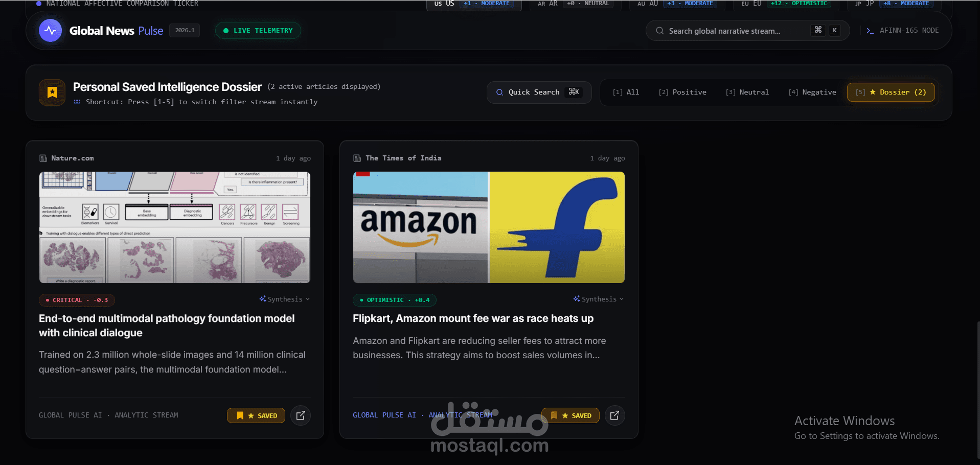This screenshot has height=465, width=980.
Task: Open the pathology diagram thumbnail
Action: click(175, 227)
